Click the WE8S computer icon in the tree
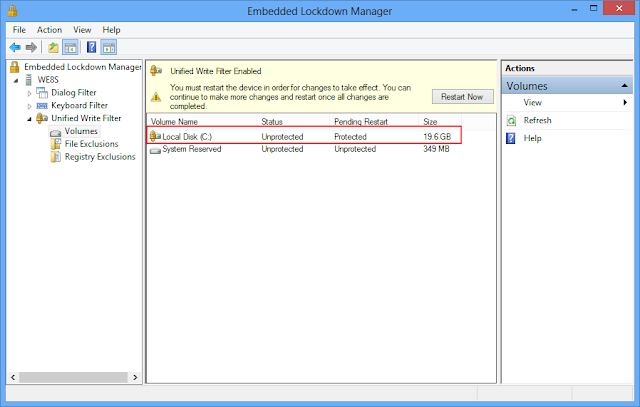Viewport: 640px width, 407px height. [x=29, y=80]
